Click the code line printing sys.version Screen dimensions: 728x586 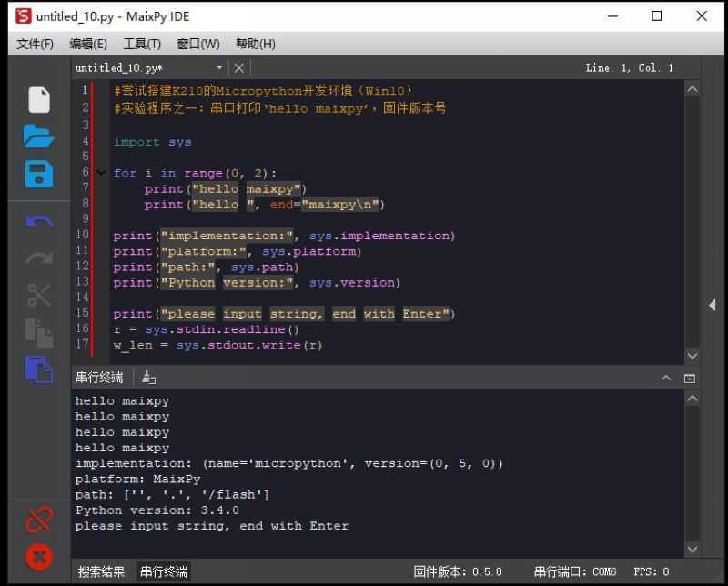[257, 283]
